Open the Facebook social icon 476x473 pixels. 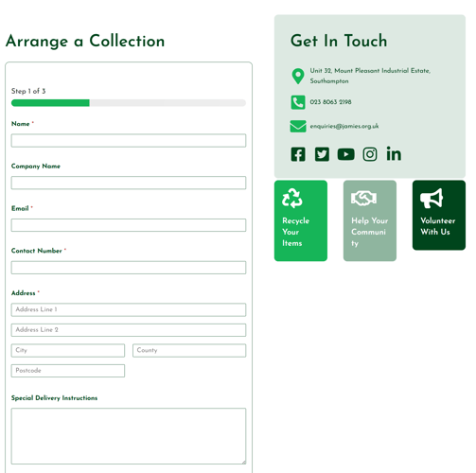click(x=298, y=154)
